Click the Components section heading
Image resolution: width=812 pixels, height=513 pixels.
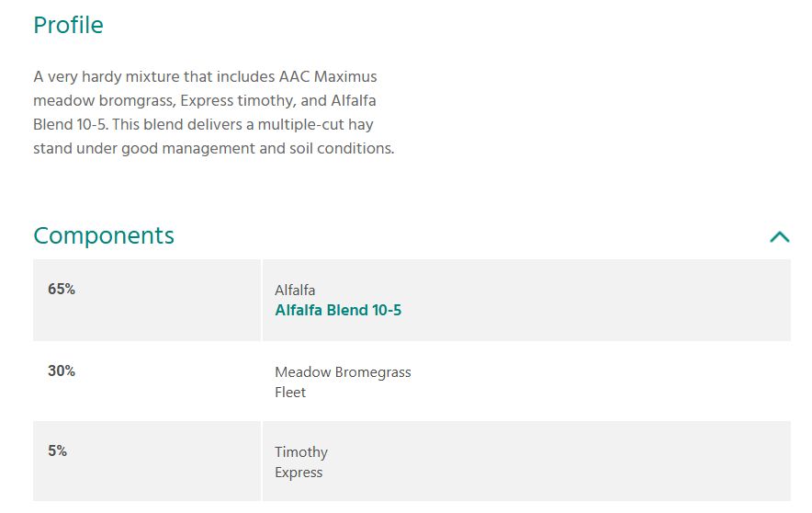(104, 235)
